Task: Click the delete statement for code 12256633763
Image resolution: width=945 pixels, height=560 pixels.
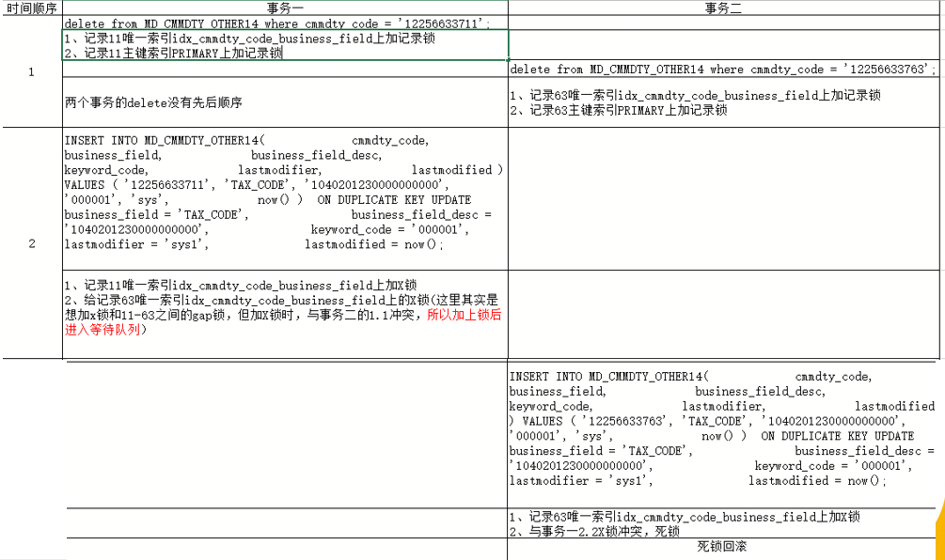Action: click(x=723, y=70)
